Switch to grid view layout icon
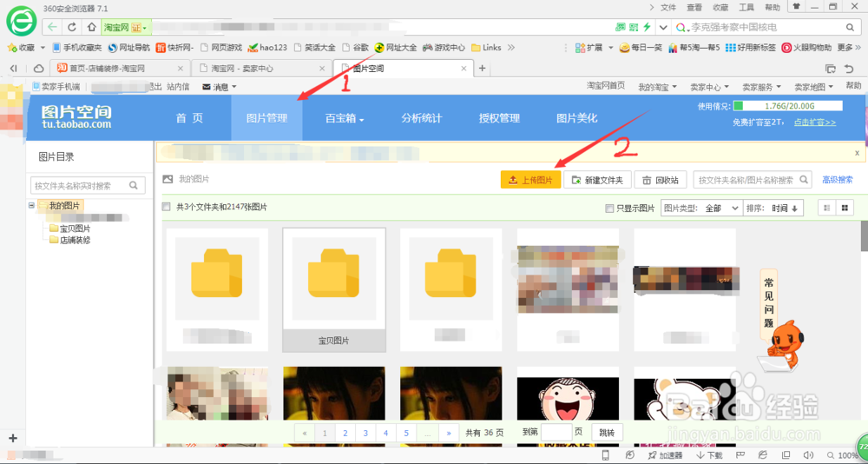868x464 pixels. tap(845, 208)
